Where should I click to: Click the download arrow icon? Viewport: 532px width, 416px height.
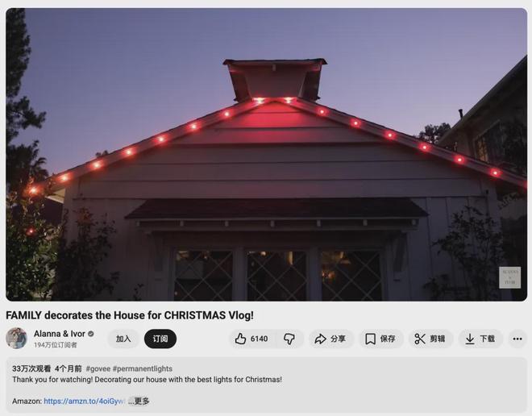pos(470,339)
